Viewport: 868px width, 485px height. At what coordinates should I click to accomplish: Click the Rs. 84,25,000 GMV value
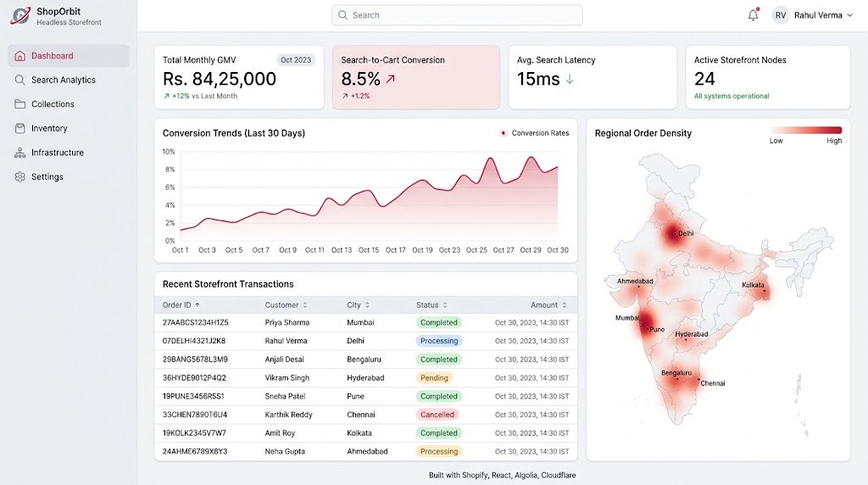pos(220,79)
